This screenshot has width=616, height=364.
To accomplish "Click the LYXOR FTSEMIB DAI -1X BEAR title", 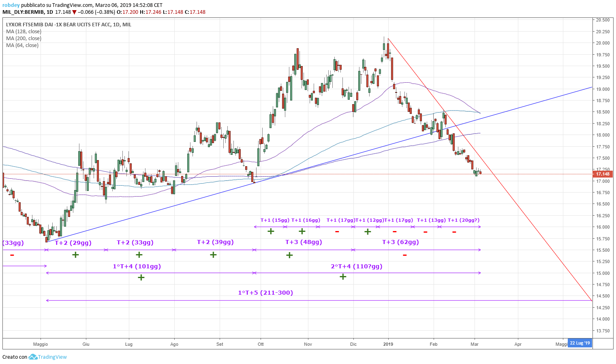I will point(68,25).
